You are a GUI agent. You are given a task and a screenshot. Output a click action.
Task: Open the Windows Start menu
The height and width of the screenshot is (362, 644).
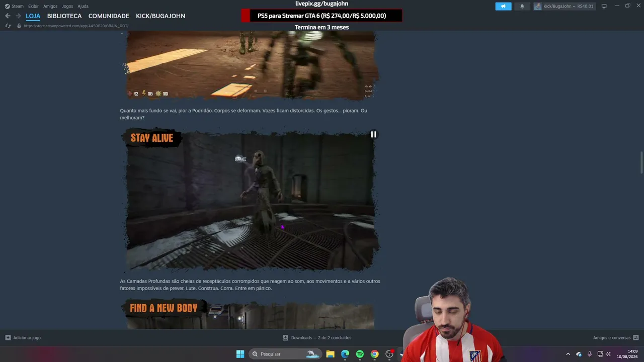click(240, 354)
